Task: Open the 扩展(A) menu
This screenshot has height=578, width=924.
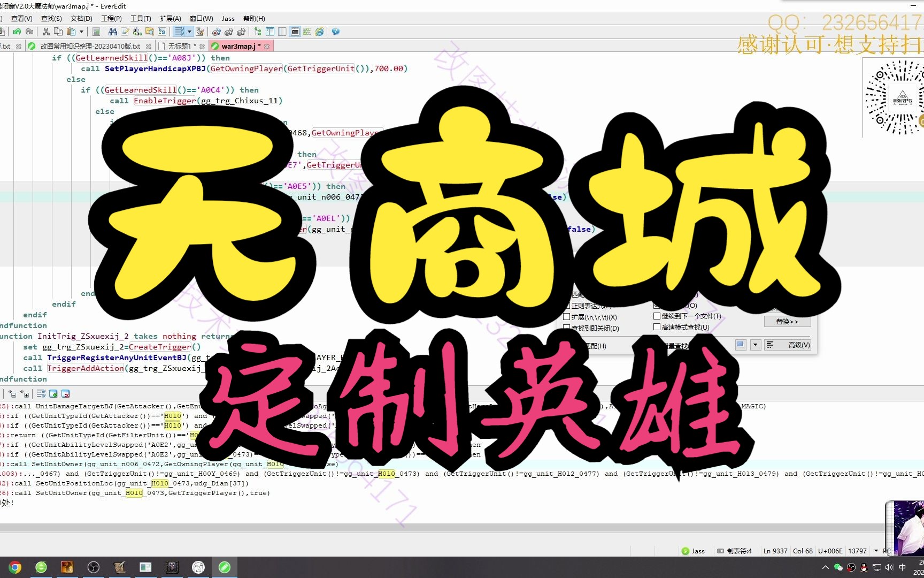Action: [171, 19]
